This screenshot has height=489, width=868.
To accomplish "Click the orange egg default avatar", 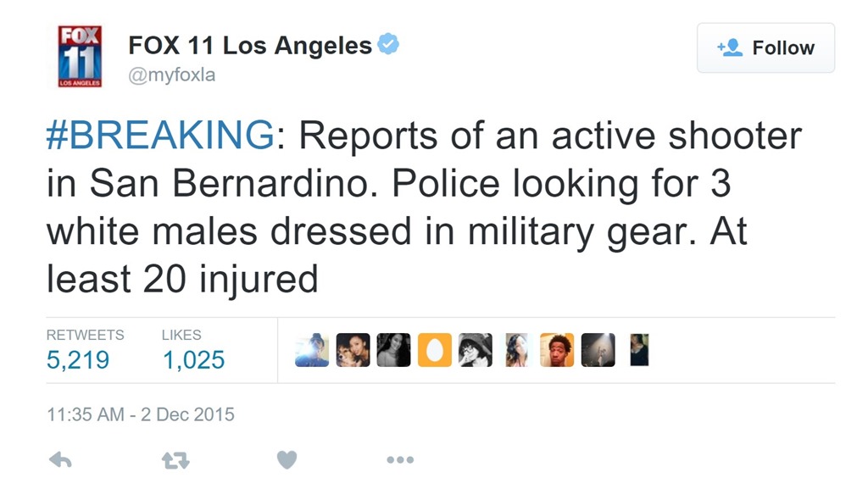I will pyautogui.click(x=435, y=349).
